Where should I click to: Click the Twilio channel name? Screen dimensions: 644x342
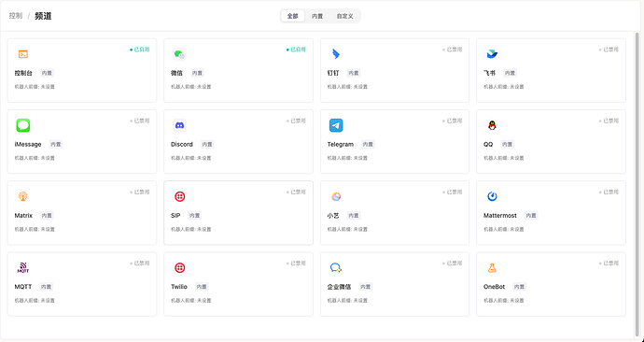click(x=179, y=287)
